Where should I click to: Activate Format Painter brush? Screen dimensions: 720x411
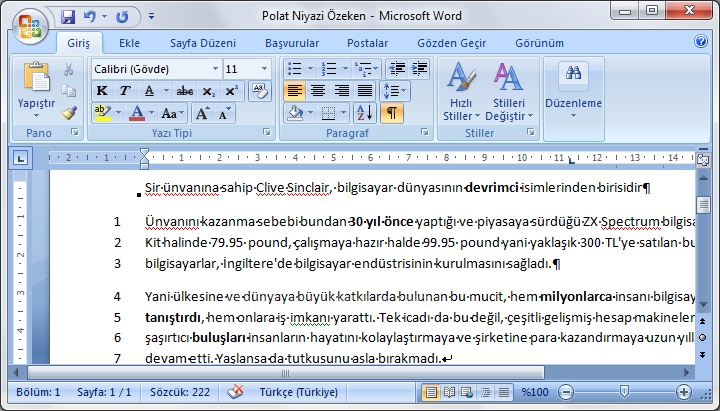click(x=68, y=113)
